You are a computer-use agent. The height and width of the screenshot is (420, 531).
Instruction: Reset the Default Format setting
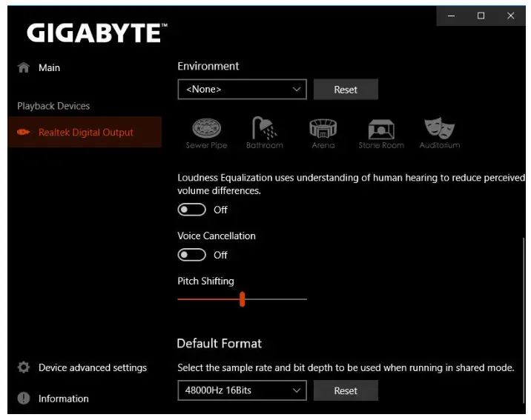(x=346, y=390)
